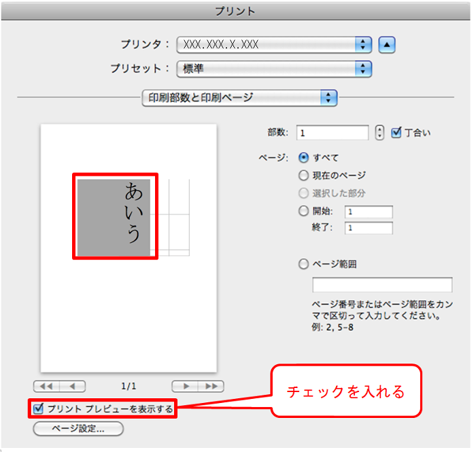Select the 開始 page range radio button
The height and width of the screenshot is (452, 476).
click(304, 211)
